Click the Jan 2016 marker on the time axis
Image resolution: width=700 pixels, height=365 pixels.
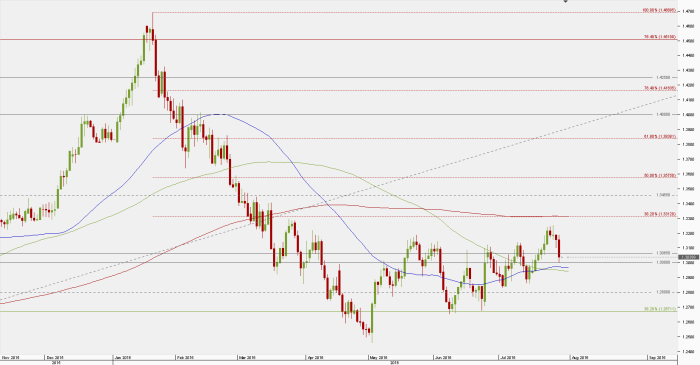(x=122, y=357)
